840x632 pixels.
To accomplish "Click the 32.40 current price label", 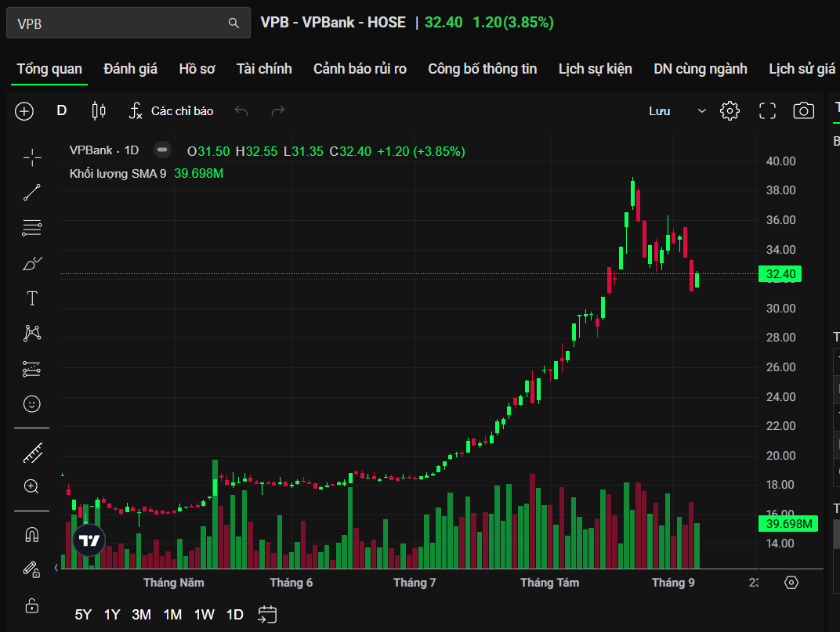I will [x=780, y=274].
